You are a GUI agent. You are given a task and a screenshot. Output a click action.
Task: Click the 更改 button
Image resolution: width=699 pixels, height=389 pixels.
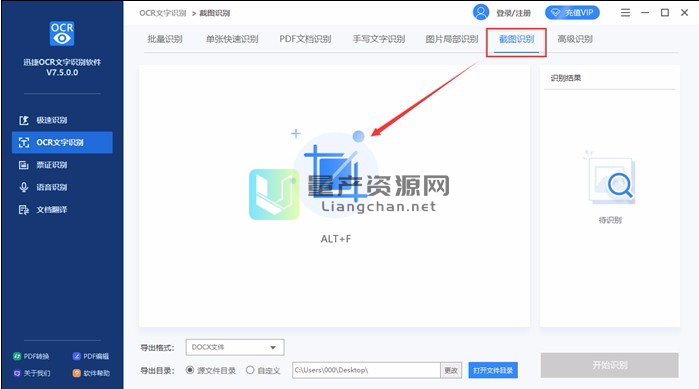[x=451, y=370]
